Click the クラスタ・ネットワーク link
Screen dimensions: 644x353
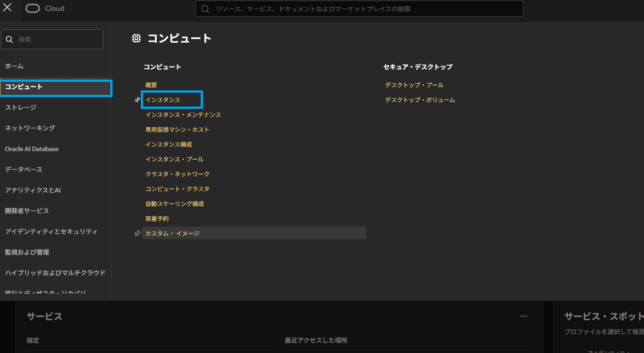(x=177, y=174)
